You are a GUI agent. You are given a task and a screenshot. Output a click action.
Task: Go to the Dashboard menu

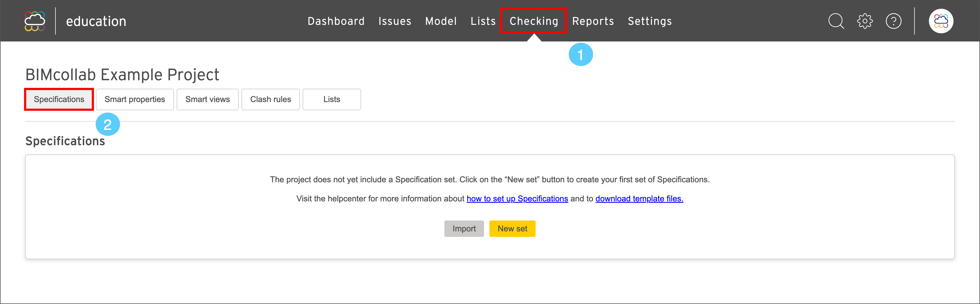point(336,21)
